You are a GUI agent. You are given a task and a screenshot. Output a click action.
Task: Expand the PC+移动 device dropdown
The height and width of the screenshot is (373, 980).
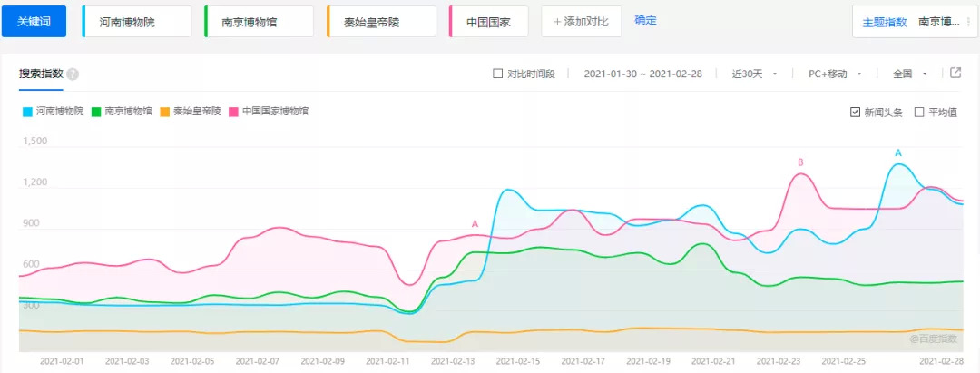point(834,74)
